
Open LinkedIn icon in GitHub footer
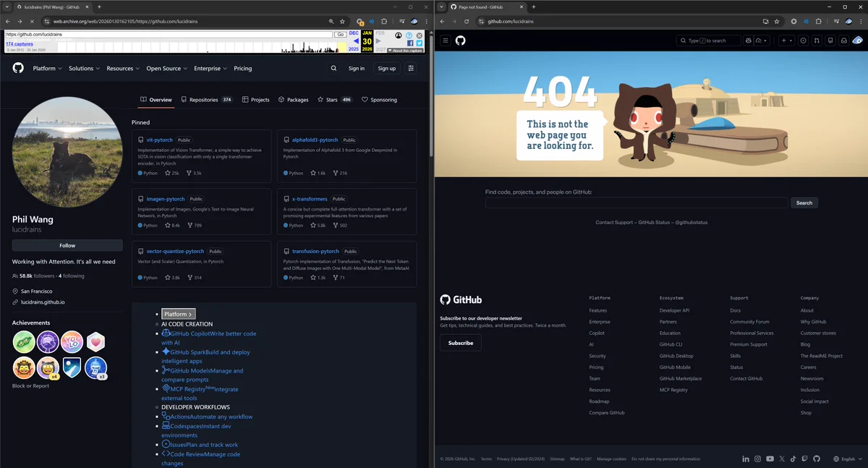[x=746, y=459]
